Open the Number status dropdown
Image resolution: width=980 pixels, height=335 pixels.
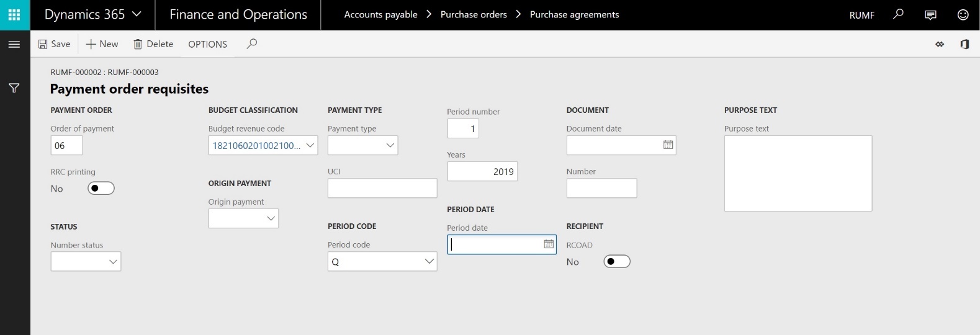113,262
